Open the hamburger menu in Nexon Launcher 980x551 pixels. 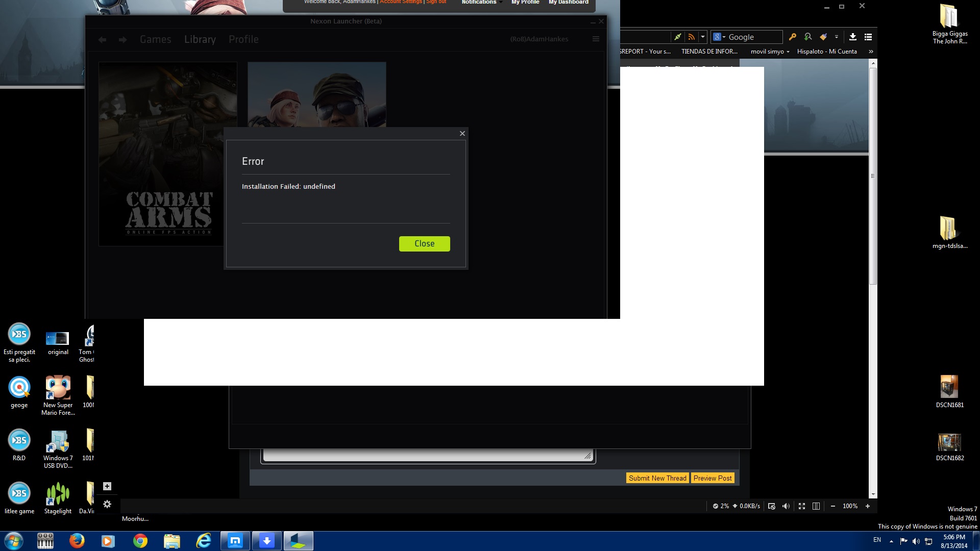pos(596,39)
